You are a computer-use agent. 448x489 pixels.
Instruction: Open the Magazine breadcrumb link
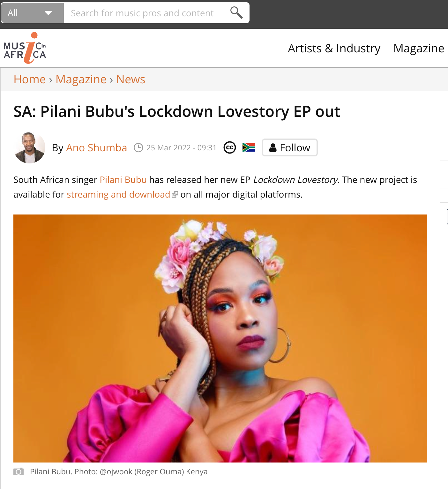(x=81, y=79)
